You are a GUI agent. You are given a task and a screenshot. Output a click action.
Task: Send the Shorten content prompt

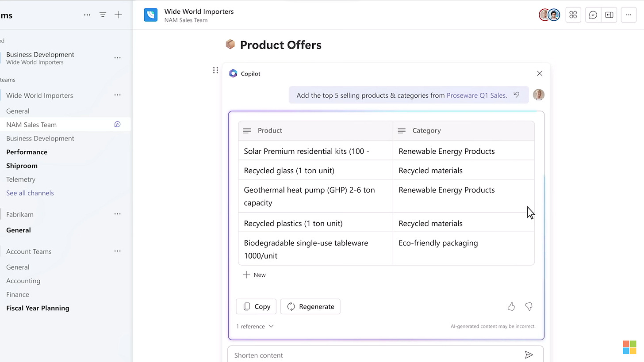click(529, 355)
